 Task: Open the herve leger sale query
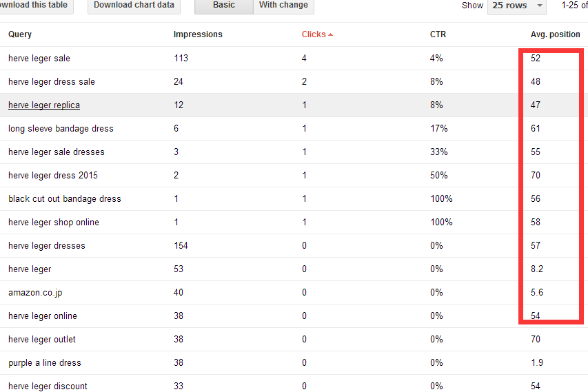[x=39, y=59]
